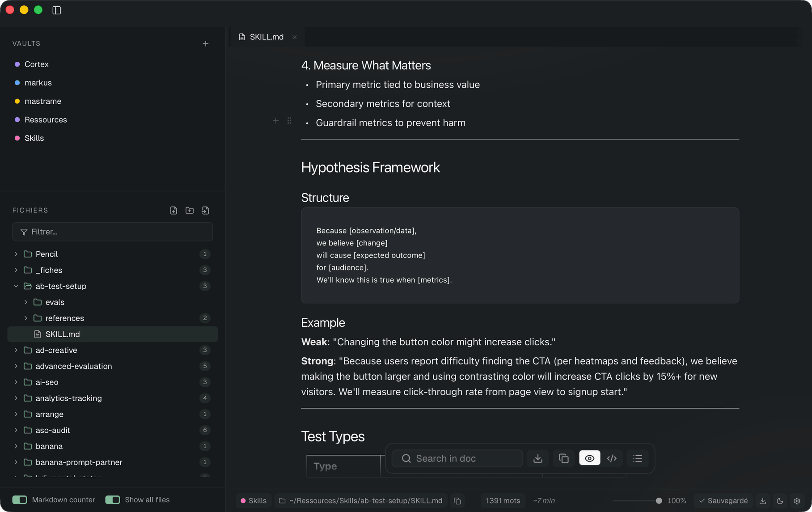Image resolution: width=812 pixels, height=512 pixels.
Task: Toggle the Show all files switch
Action: coord(113,499)
